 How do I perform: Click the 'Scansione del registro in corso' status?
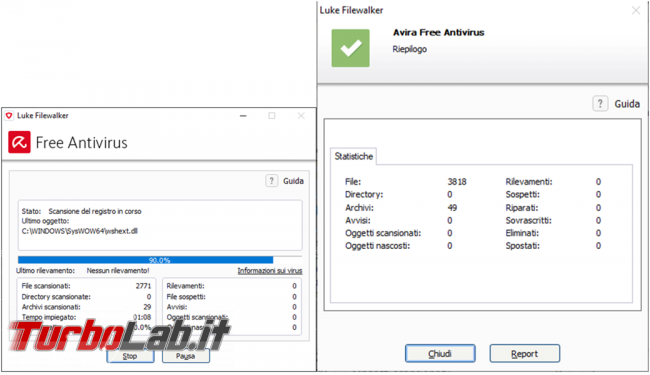pyautogui.click(x=95, y=211)
